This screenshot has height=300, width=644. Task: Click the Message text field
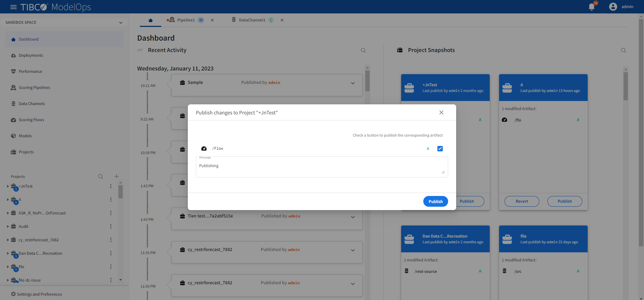[322, 167]
